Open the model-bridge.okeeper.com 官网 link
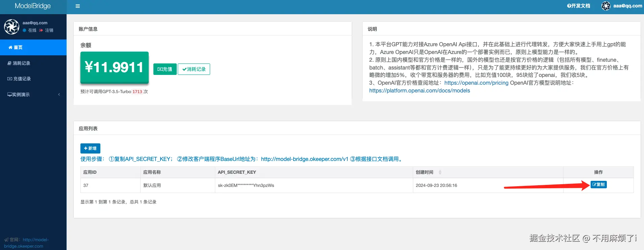The width and height of the screenshot is (644, 250). tap(26, 243)
